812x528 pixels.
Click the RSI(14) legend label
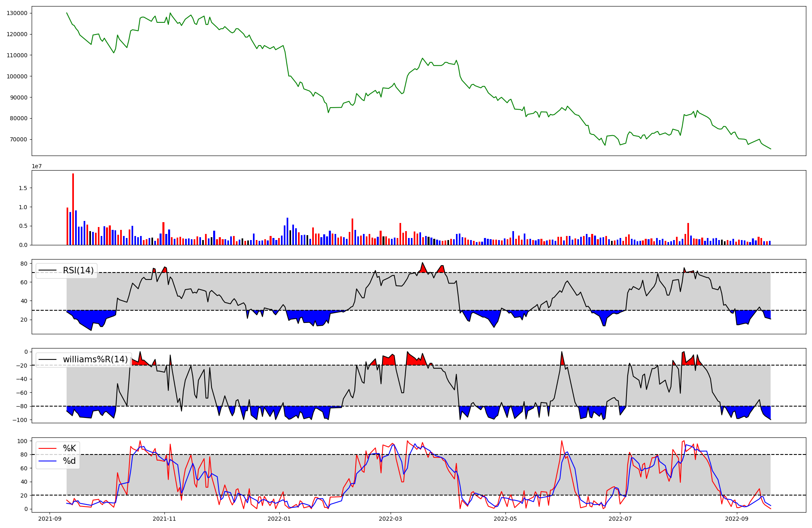pos(78,270)
